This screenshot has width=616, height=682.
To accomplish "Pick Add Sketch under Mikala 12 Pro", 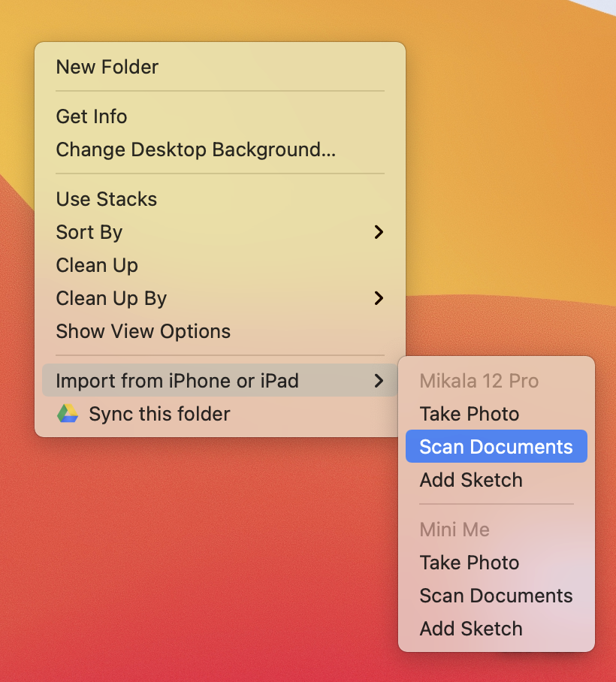I will [x=471, y=480].
